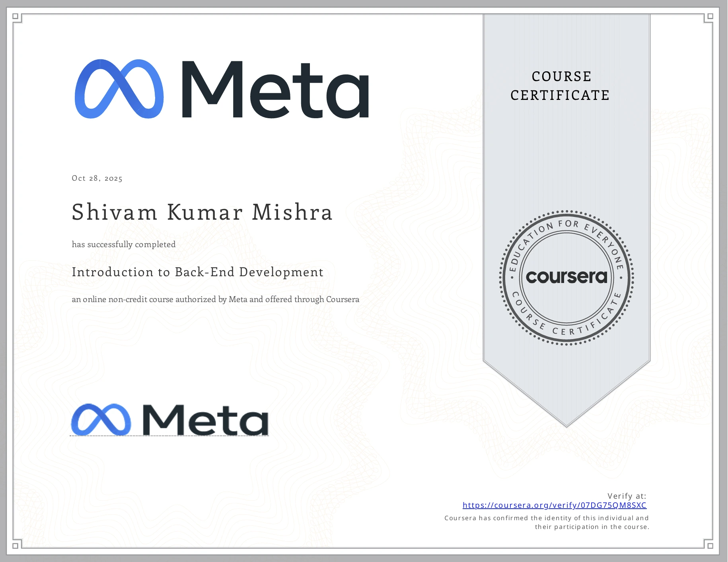Click the date 'Oct 28, 2025'

pyautogui.click(x=97, y=178)
